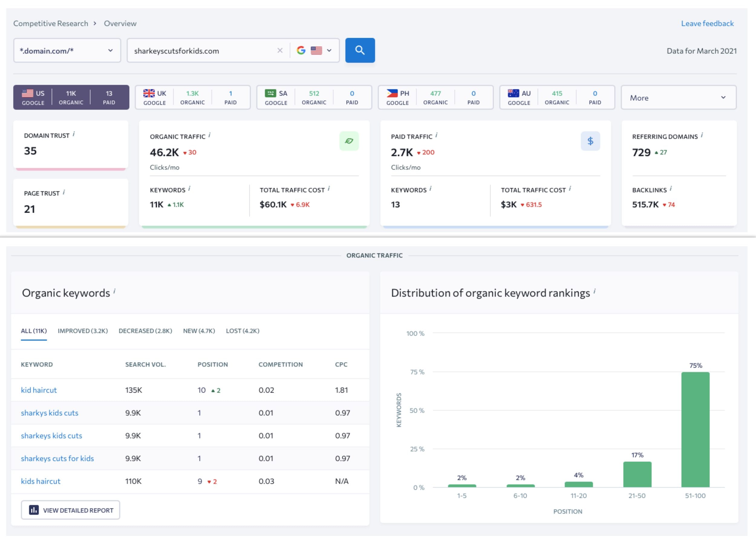Show info icon next to Organic keywords heading
756x544 pixels.
point(114,291)
